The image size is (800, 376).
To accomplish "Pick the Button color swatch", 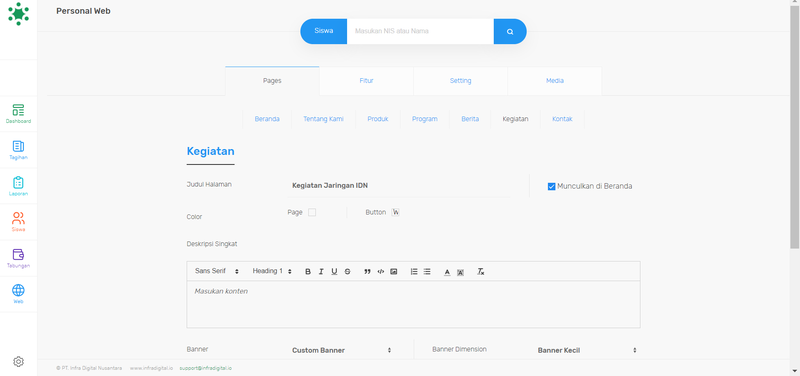I will (395, 212).
